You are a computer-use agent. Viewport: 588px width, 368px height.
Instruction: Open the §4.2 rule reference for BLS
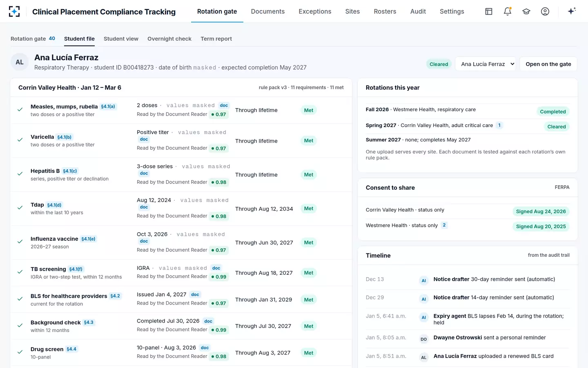[115, 296]
